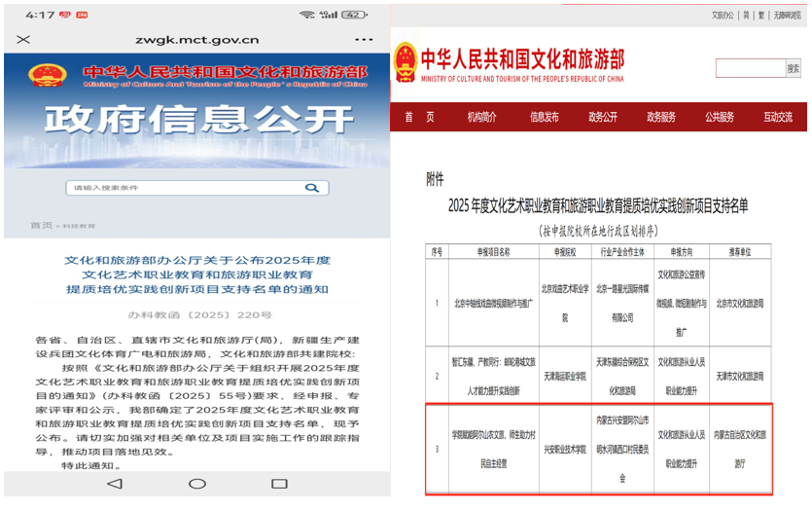The height and width of the screenshot is (511, 812).
Task: Select the 天津市文化和旅游局 cell
Action: [740, 377]
